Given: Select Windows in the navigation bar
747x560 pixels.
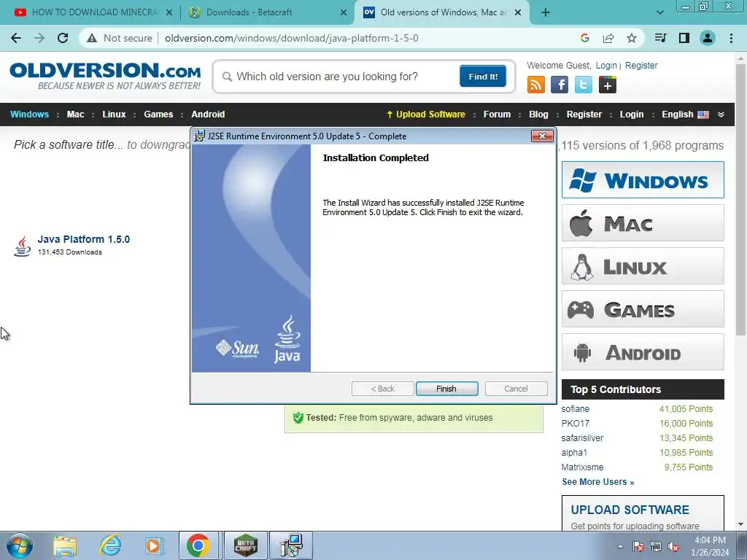Looking at the screenshot, I should [29, 114].
